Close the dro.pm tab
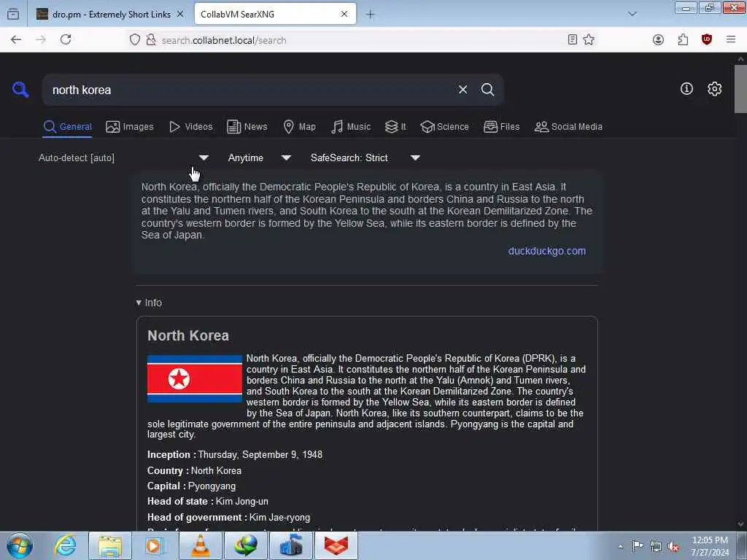 180,15
